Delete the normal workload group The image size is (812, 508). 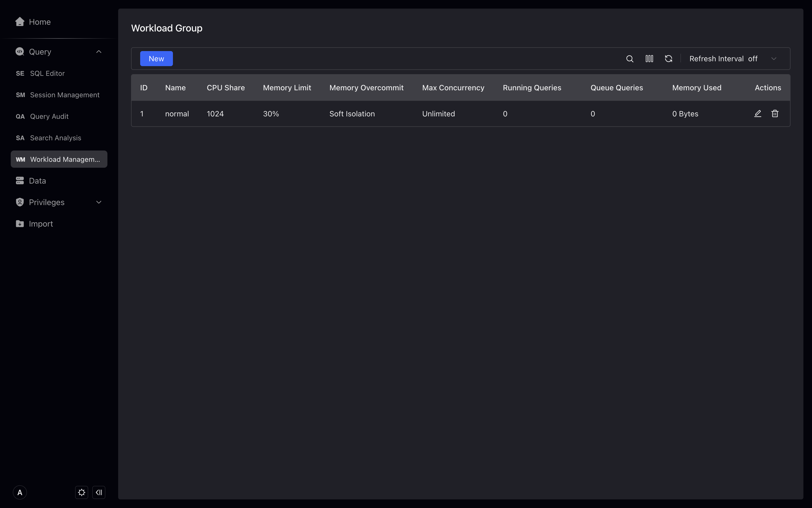pyautogui.click(x=775, y=113)
